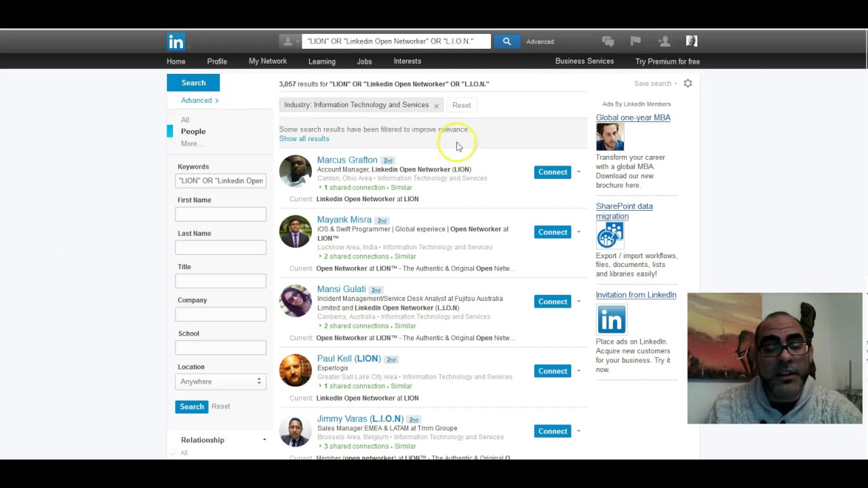Go to the Home menu
Image resolution: width=868 pixels, height=488 pixels.
176,62
